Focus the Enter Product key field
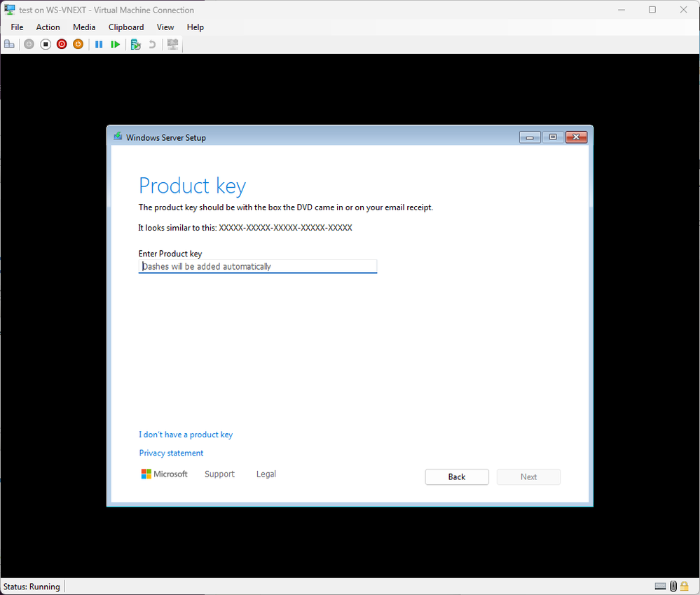The image size is (700, 595). 258,266
